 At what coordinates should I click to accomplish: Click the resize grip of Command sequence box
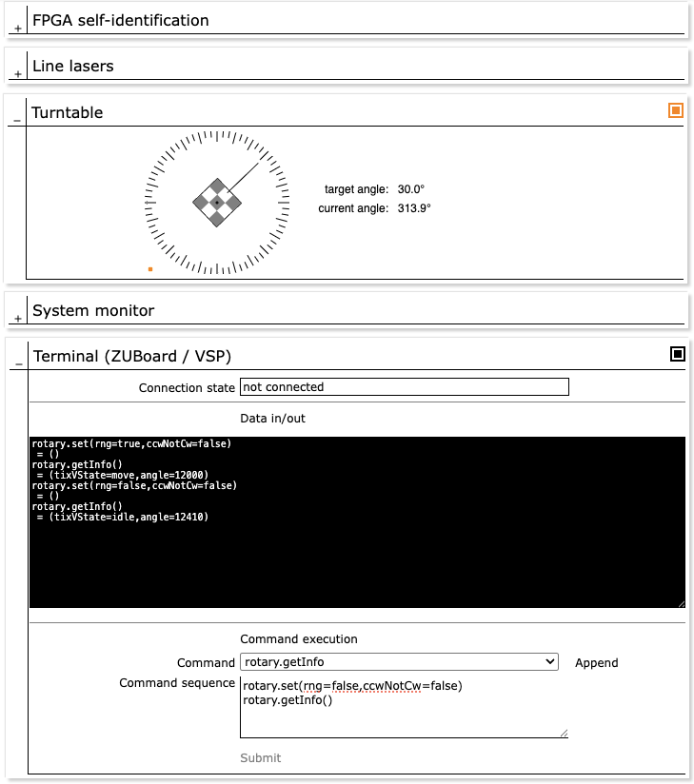(x=564, y=733)
